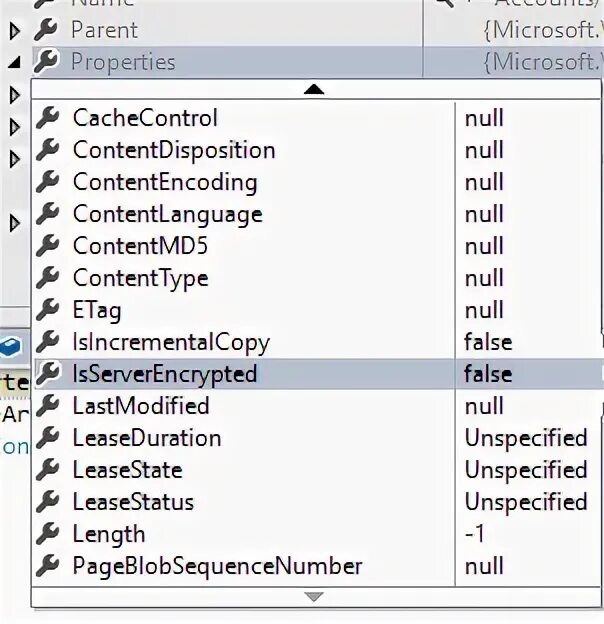604x624 pixels.
Task: Select the ContentLanguage property name
Action: pos(167,214)
